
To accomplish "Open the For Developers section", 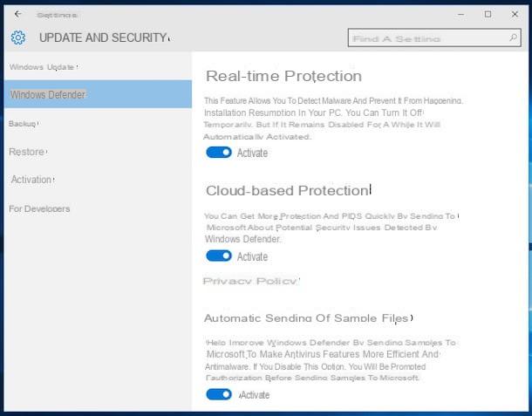I will [39, 208].
